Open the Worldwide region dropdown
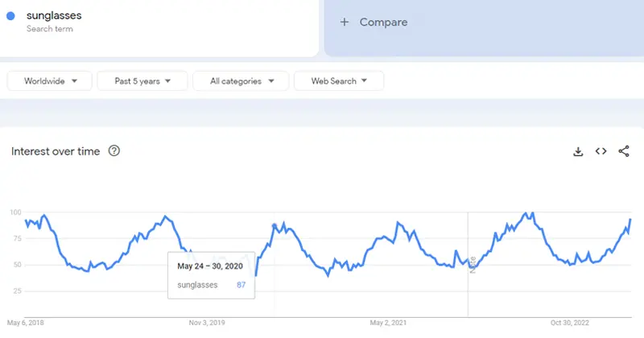This screenshot has height=338, width=644. click(50, 81)
